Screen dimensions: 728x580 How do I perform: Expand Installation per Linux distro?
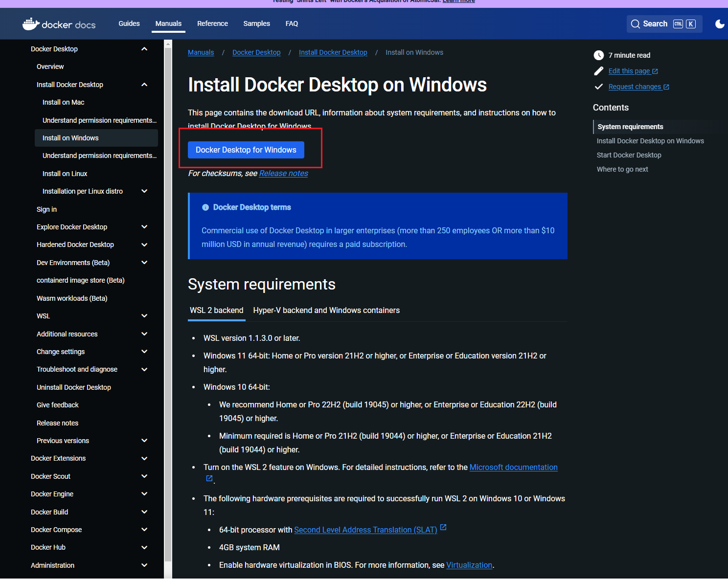144,191
